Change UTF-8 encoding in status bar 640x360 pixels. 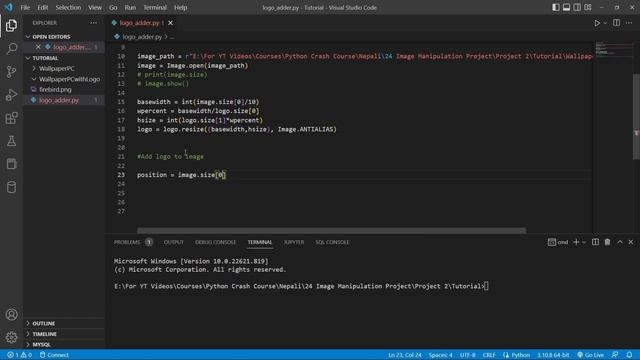(x=468, y=355)
